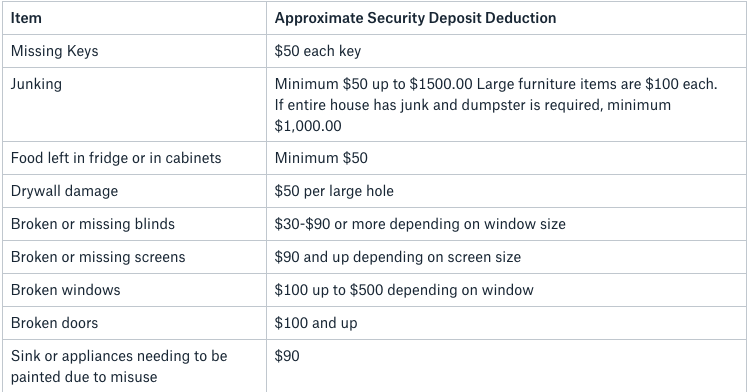Screen dimensions: 752x392
Task: Click the '$1,000.00' dumpster minimum text
Action: 308,126
